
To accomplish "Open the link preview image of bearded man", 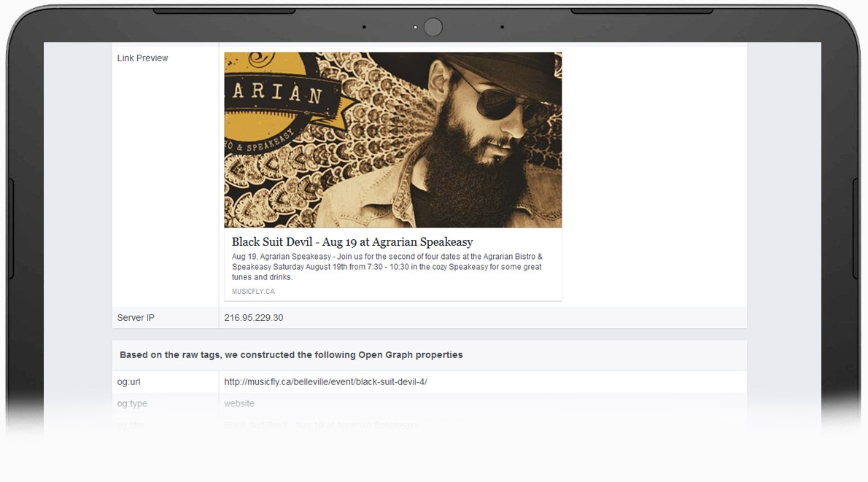I will coord(392,140).
